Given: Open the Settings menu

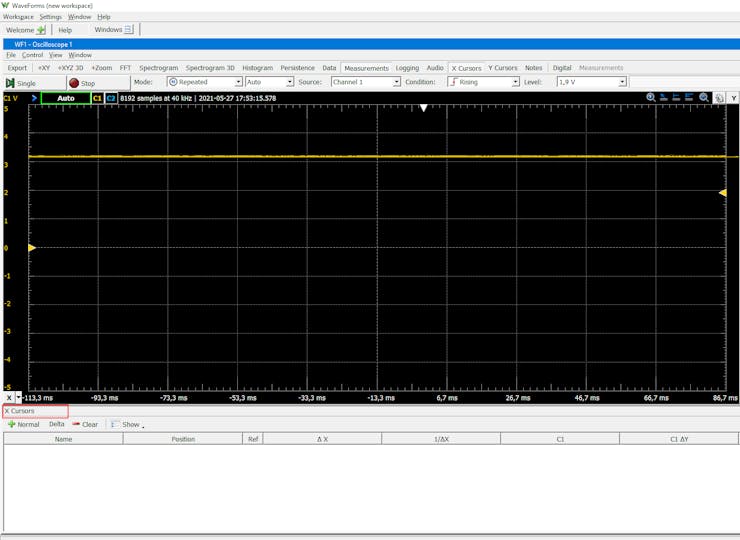Looking at the screenshot, I should pos(50,17).
